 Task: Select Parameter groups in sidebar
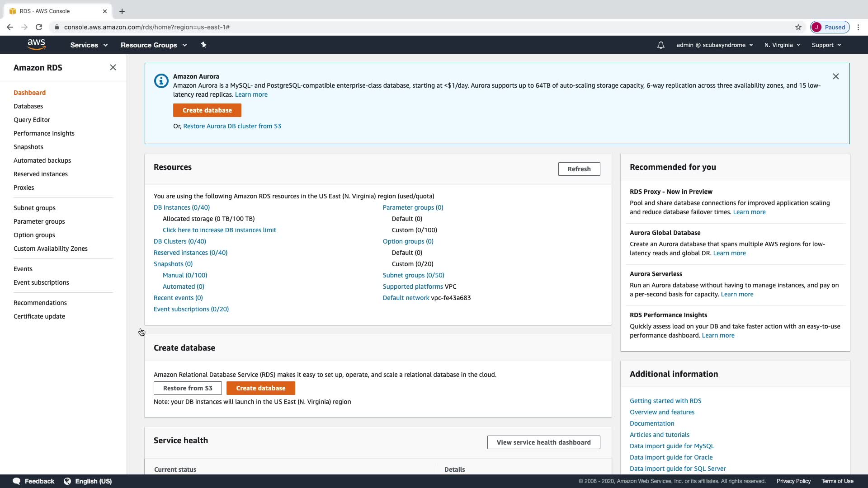coord(39,221)
